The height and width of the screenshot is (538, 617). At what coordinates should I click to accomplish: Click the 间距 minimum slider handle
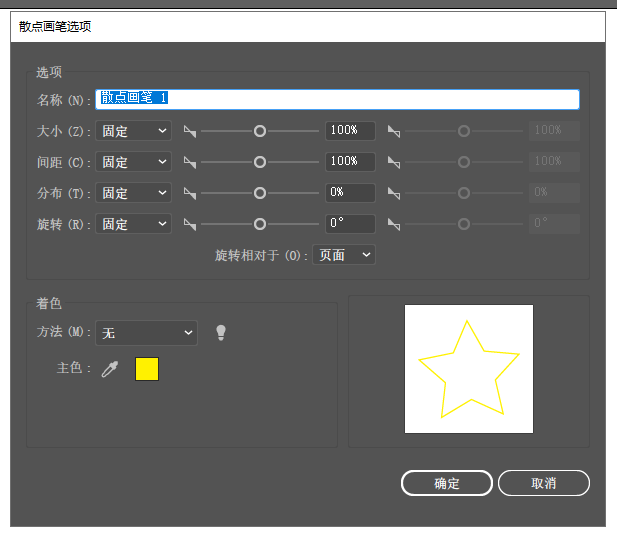pyautogui.click(x=260, y=162)
